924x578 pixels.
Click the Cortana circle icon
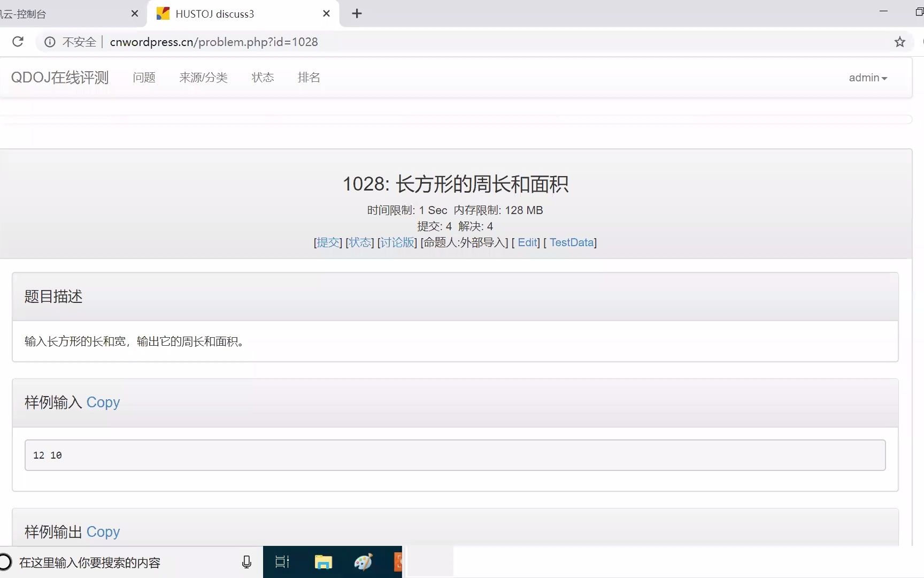pyautogui.click(x=5, y=562)
